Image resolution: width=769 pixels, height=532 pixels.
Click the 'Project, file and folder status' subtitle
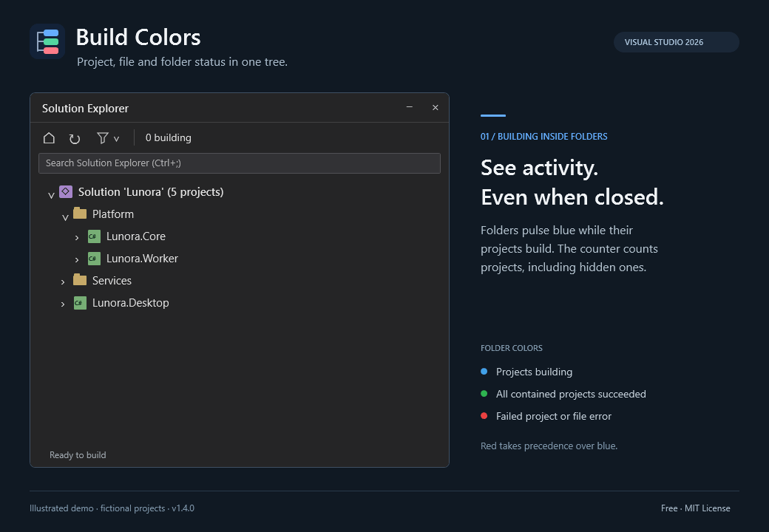[183, 62]
